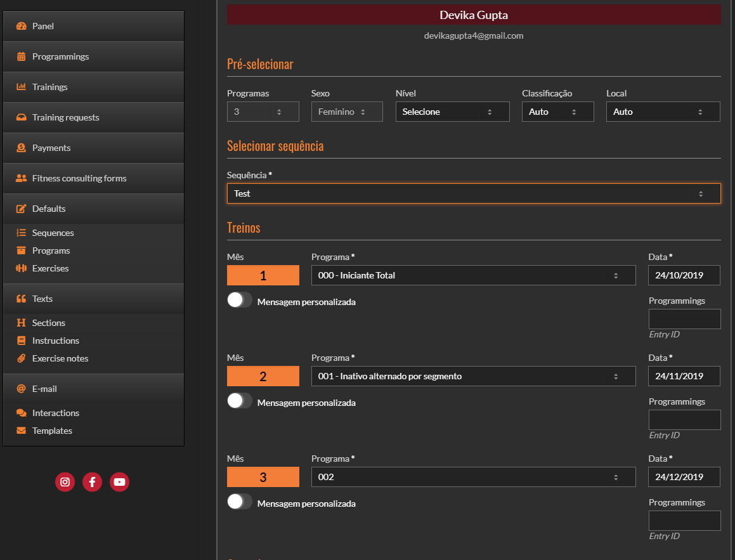
Task: Click the Programmings Entry ID field for month 1
Action: click(684, 319)
